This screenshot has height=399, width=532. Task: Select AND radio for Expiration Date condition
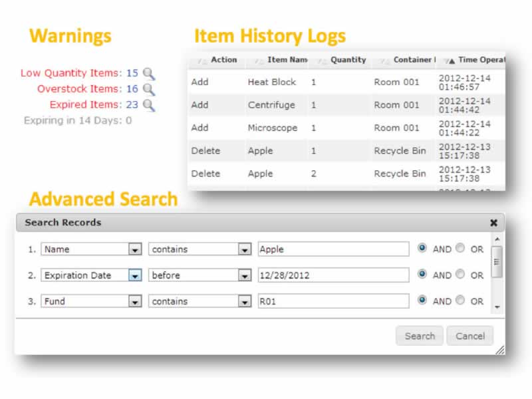(x=422, y=275)
